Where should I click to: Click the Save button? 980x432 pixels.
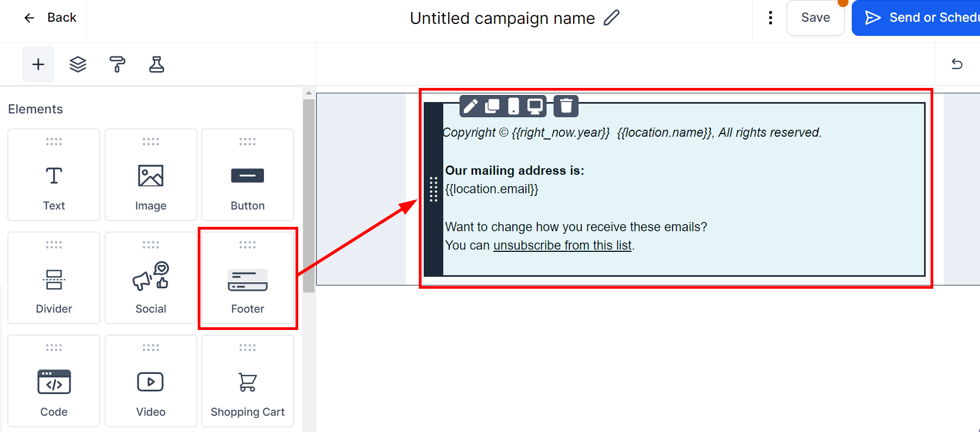tap(815, 18)
